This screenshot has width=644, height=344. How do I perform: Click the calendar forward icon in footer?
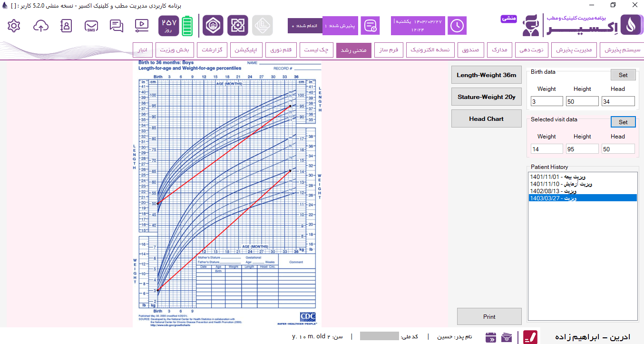point(491,337)
